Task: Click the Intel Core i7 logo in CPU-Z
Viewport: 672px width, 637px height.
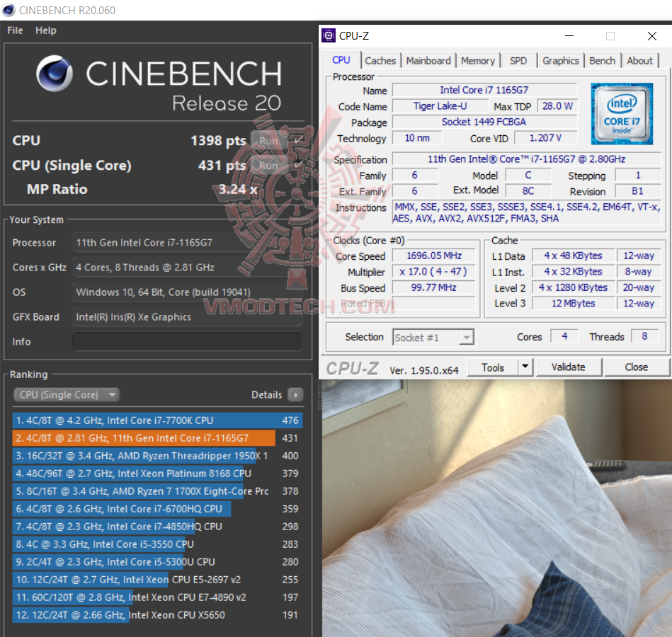Action: pyautogui.click(x=622, y=113)
